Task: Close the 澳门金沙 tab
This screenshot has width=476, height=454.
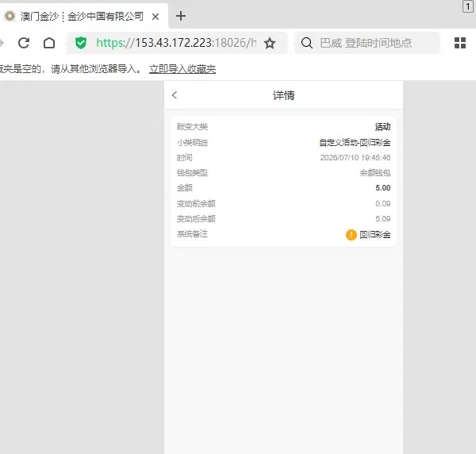Action: click(155, 17)
